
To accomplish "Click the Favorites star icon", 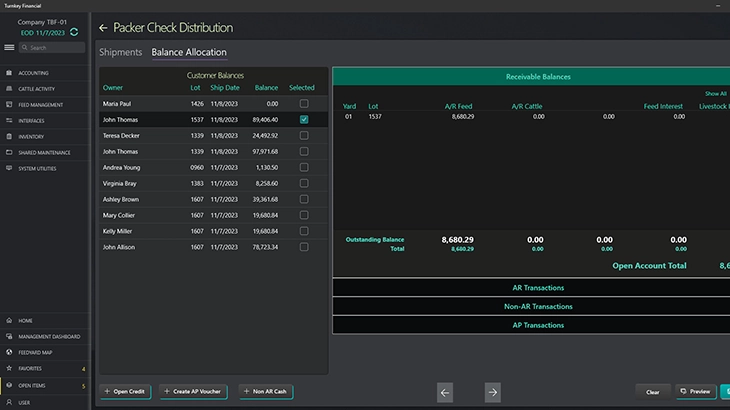I will point(9,368).
